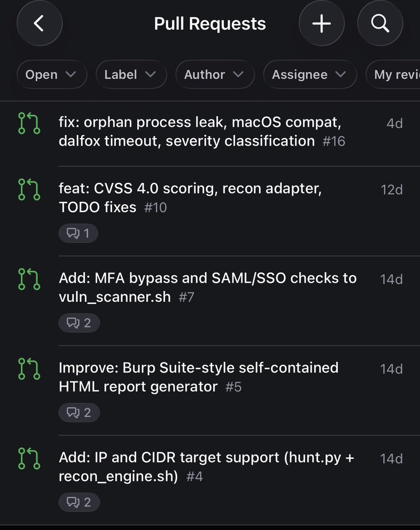
Task: Open search with the magnifier icon
Action: coord(380,23)
